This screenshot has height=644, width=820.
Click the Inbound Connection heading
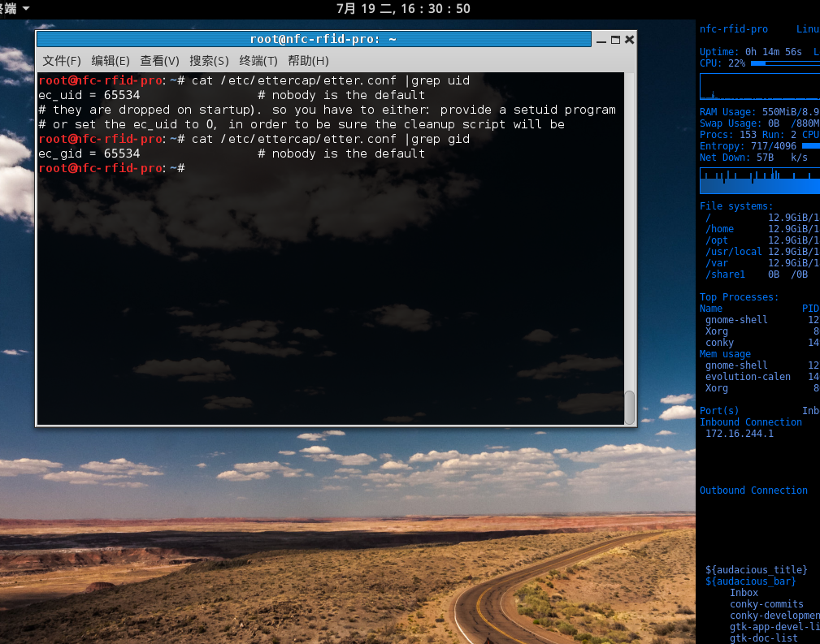pos(750,422)
